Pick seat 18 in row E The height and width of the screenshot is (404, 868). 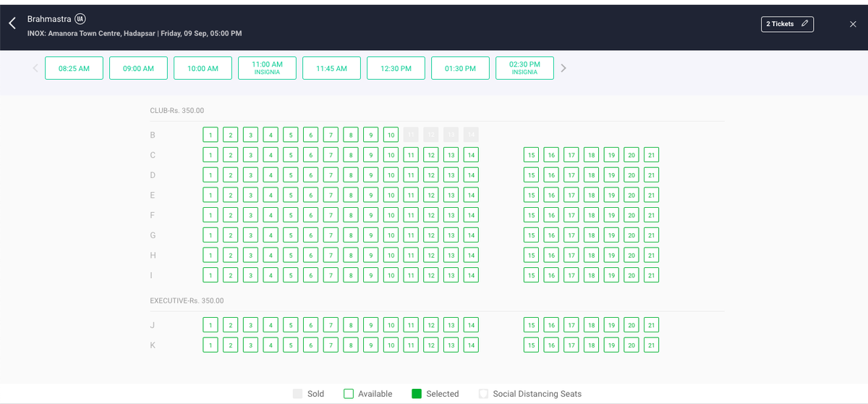click(x=592, y=195)
